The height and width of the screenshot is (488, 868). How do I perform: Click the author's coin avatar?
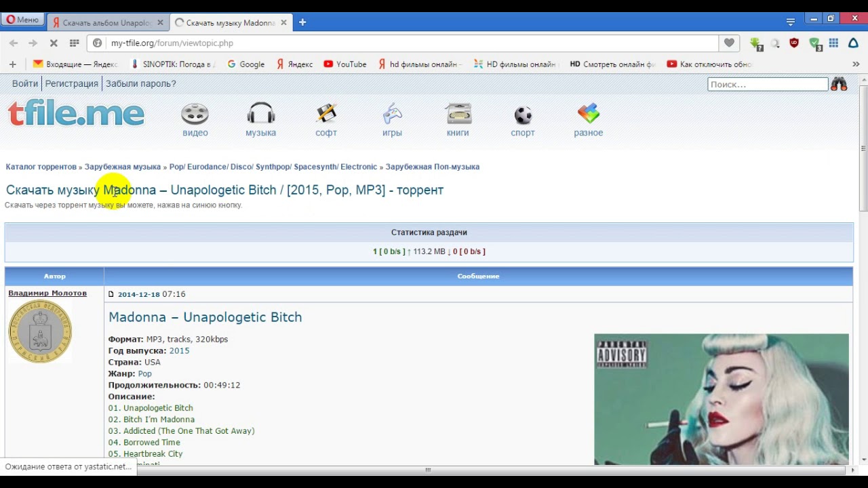40,331
